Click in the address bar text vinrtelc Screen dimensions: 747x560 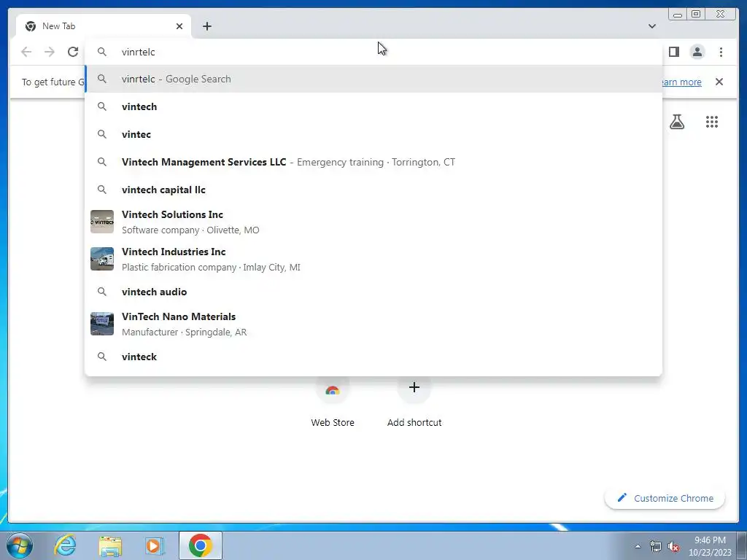click(138, 52)
